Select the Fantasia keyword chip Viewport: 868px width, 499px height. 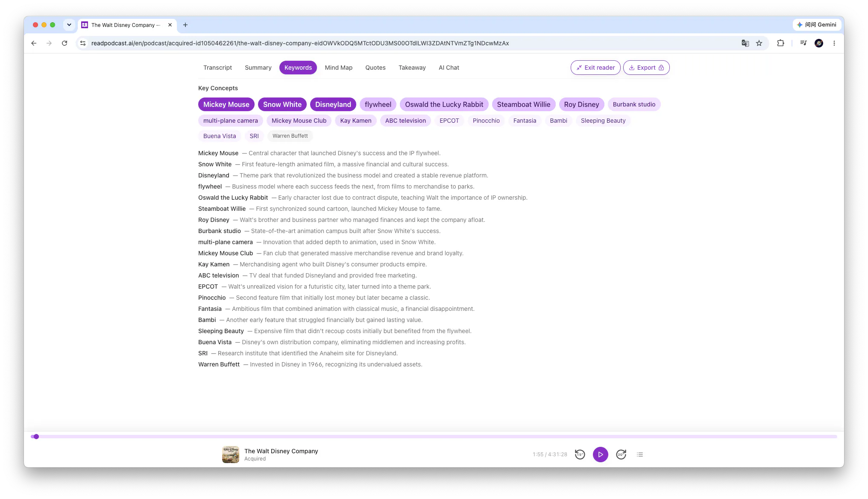pos(525,121)
